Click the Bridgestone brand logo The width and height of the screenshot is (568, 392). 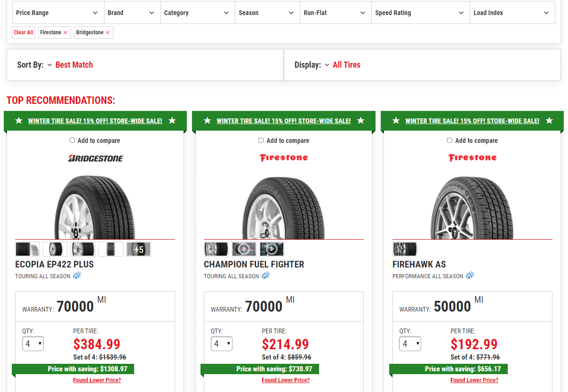pos(95,158)
